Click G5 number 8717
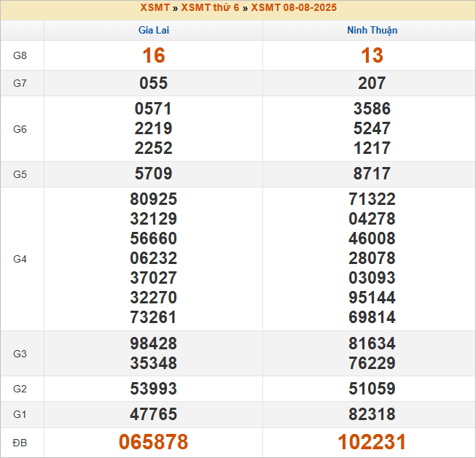This screenshot has height=458, width=476. [372, 174]
